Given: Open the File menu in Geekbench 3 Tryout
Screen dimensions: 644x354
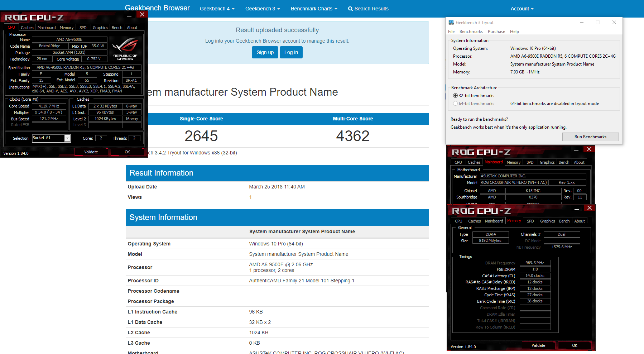Looking at the screenshot, I should point(451,32).
